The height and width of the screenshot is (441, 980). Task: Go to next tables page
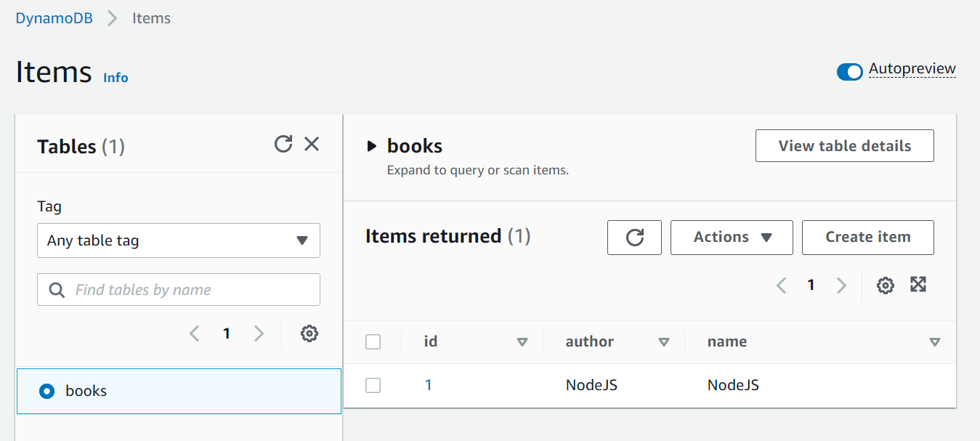pyautogui.click(x=259, y=333)
